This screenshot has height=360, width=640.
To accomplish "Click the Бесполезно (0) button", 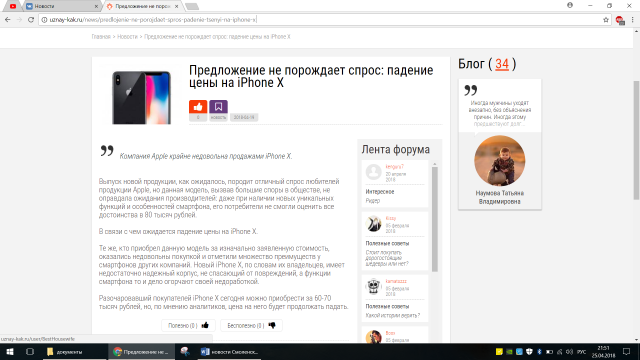I will coord(251,325).
